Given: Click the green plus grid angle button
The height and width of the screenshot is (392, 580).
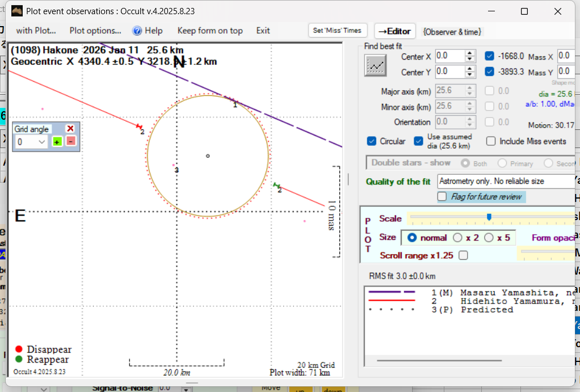Looking at the screenshot, I should pos(57,142).
